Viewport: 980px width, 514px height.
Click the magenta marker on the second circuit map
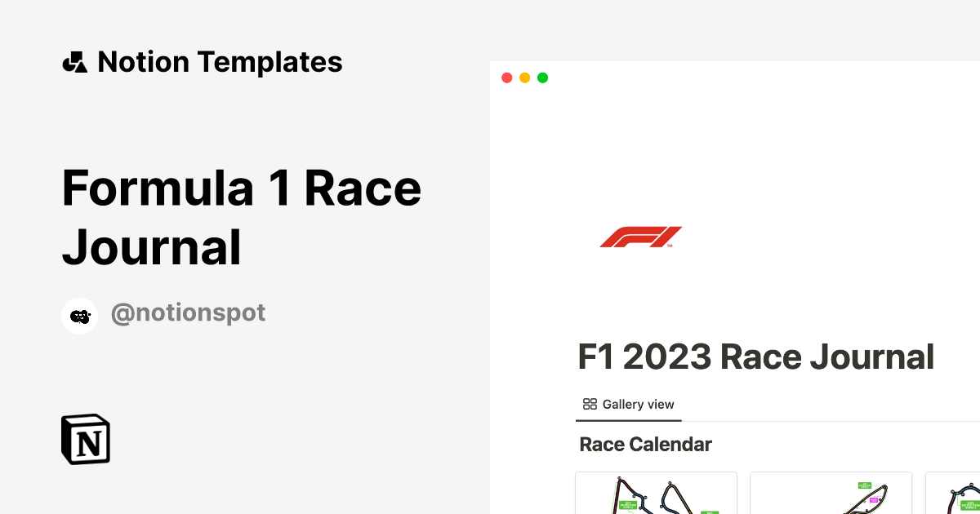874,499
